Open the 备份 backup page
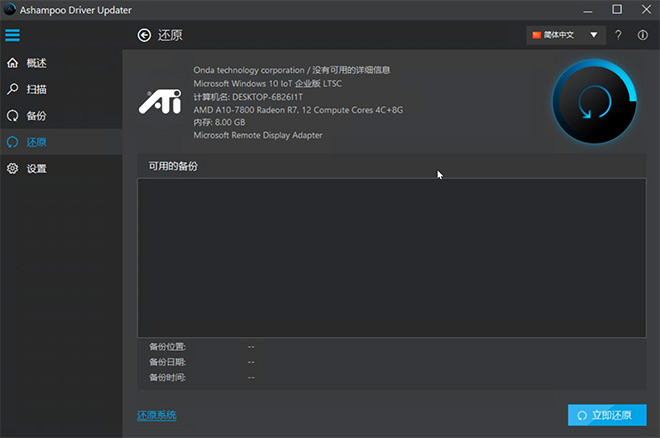Image resolution: width=660 pixels, height=438 pixels. (x=61, y=116)
